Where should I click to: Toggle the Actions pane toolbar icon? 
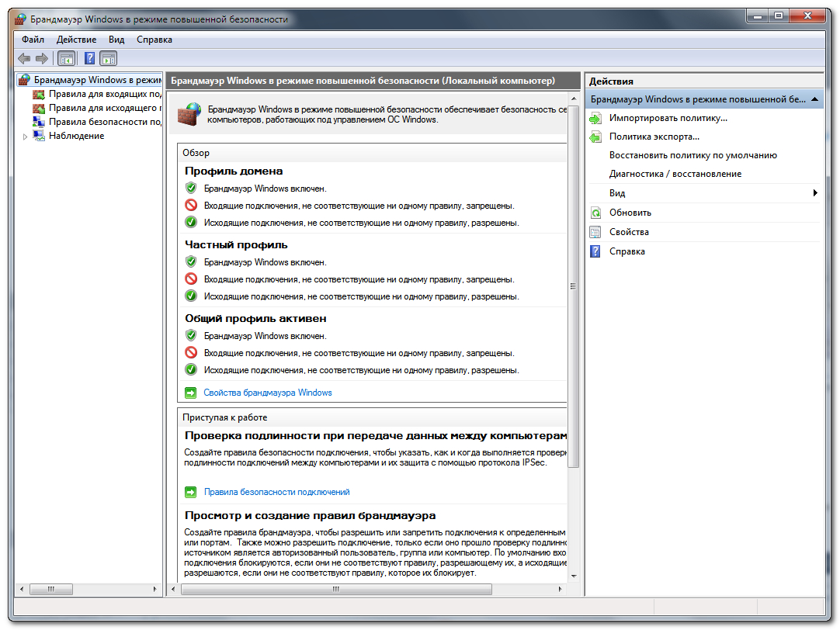[x=108, y=58]
